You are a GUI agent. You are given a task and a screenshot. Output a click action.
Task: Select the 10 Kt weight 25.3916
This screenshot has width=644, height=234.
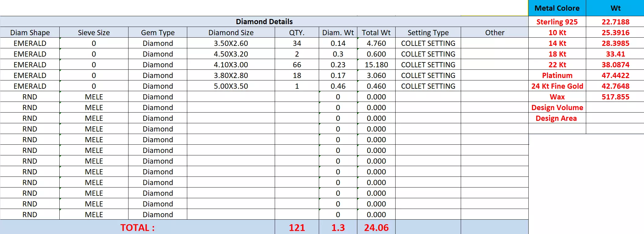[615, 32]
